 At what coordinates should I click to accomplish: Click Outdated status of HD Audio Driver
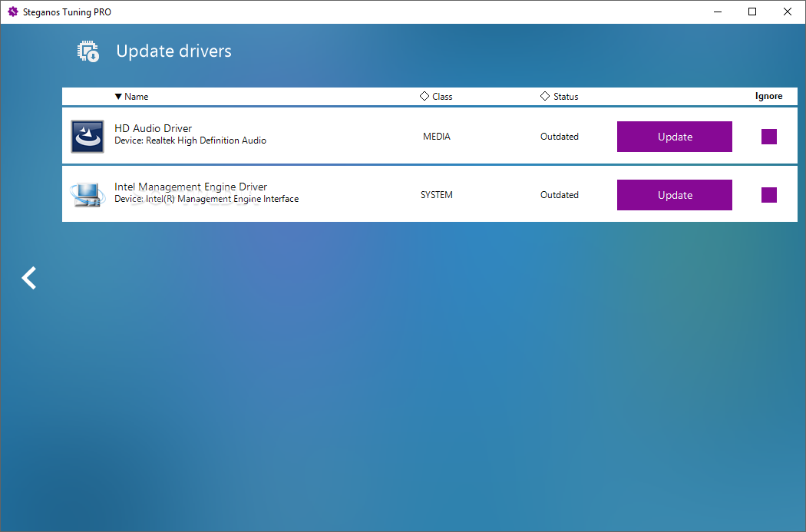click(560, 137)
